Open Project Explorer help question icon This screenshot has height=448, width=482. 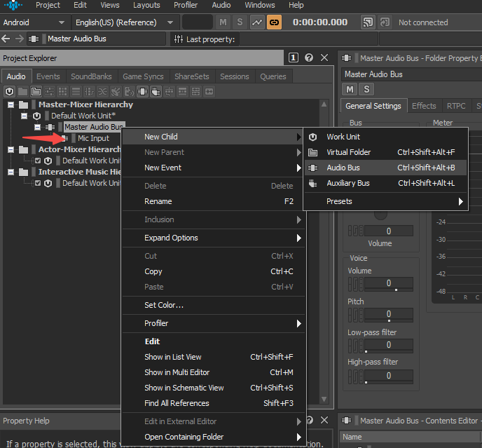[x=309, y=58]
